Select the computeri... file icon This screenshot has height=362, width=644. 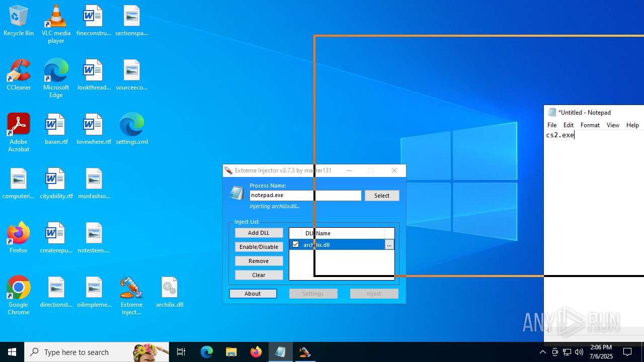pyautogui.click(x=19, y=184)
